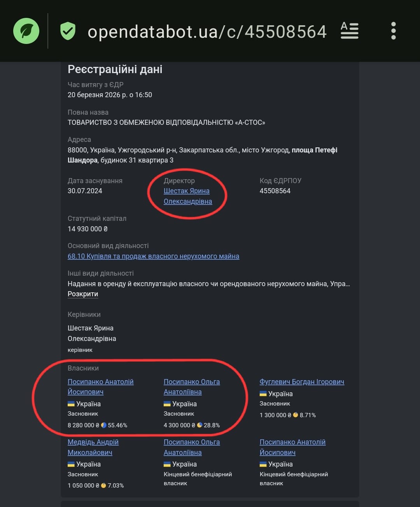The image size is (420, 507).
Task: Open beneficial owner link Посипанко Ольга Анатоліївна
Action: [192, 447]
